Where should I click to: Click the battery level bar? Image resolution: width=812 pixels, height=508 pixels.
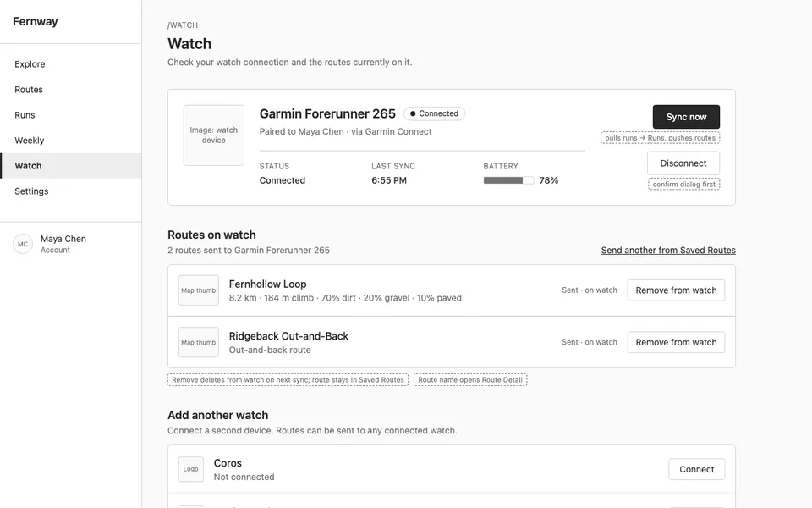508,180
